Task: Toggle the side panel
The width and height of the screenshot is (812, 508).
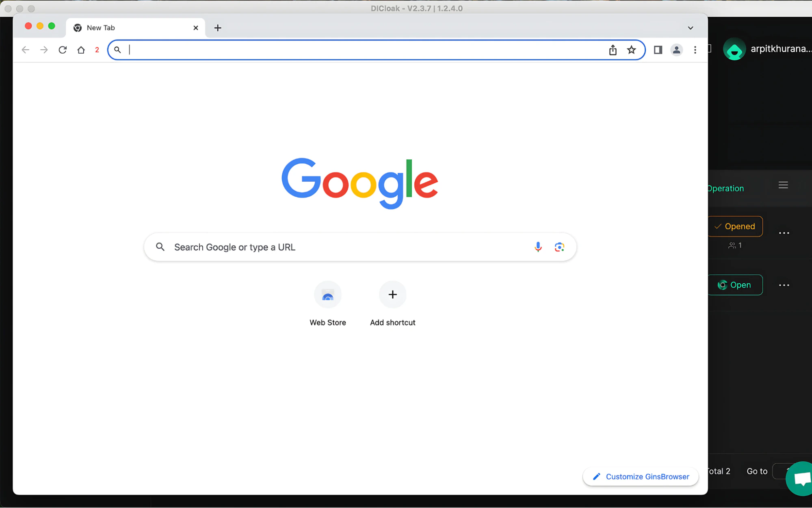Action: (x=658, y=50)
